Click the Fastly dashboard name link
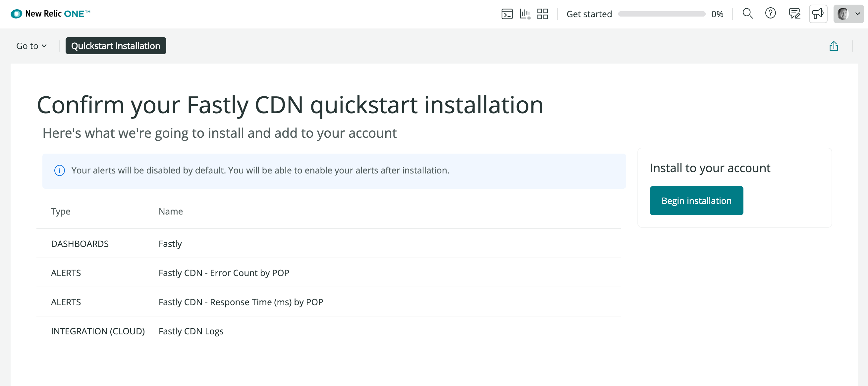The width and height of the screenshot is (868, 386). [x=170, y=243]
